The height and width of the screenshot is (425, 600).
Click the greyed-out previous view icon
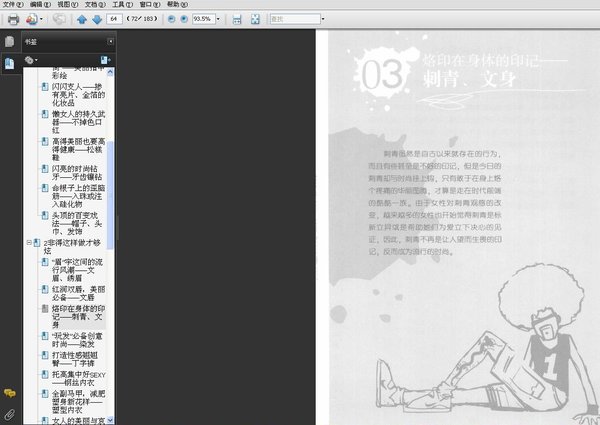[59, 19]
